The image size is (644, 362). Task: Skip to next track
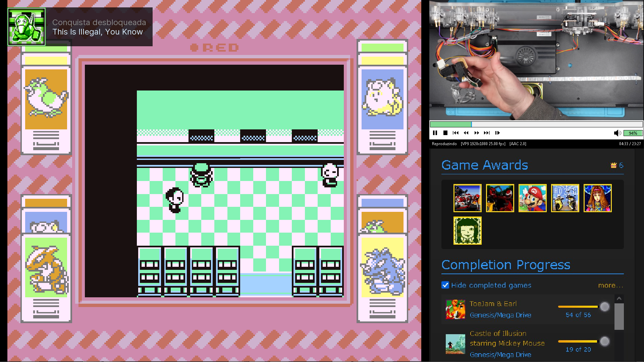[x=487, y=133]
